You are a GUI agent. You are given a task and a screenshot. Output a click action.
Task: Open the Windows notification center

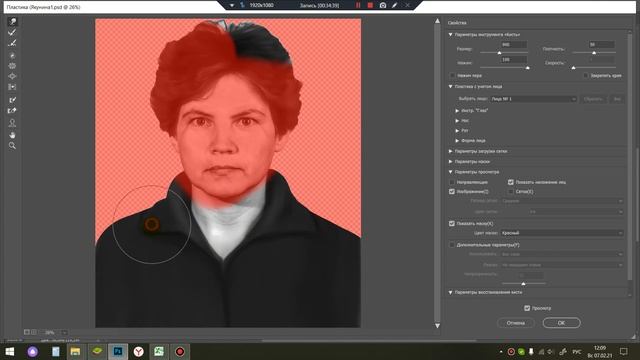pyautogui.click(x=624, y=351)
